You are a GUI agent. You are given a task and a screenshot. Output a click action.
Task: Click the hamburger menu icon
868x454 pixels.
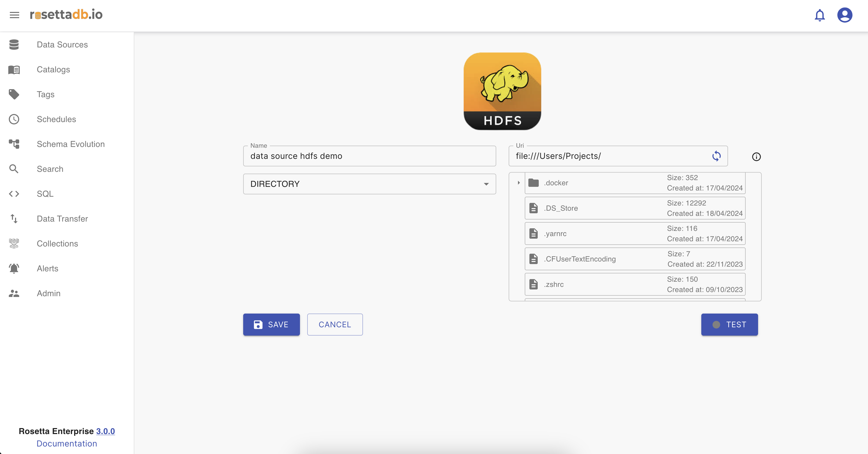pyautogui.click(x=14, y=15)
